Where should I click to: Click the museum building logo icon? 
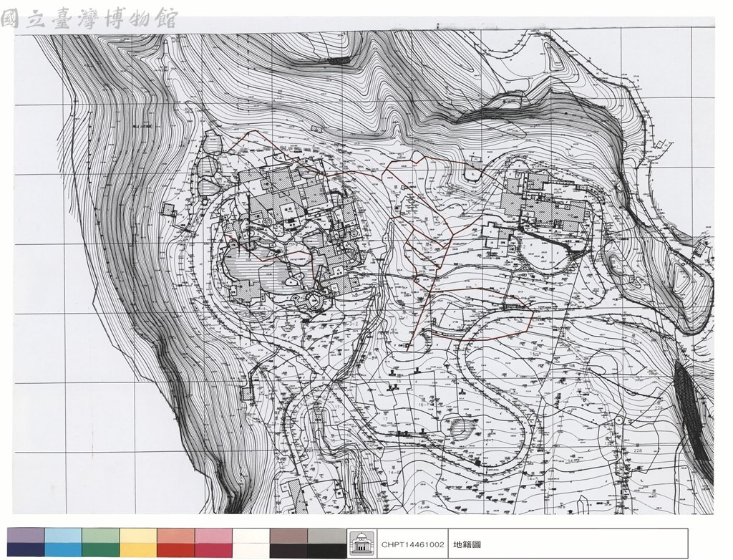click(x=361, y=543)
